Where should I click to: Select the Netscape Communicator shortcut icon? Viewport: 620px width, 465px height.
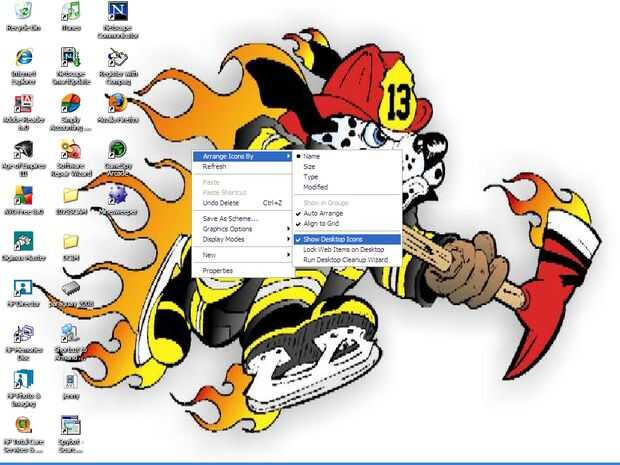(118, 11)
